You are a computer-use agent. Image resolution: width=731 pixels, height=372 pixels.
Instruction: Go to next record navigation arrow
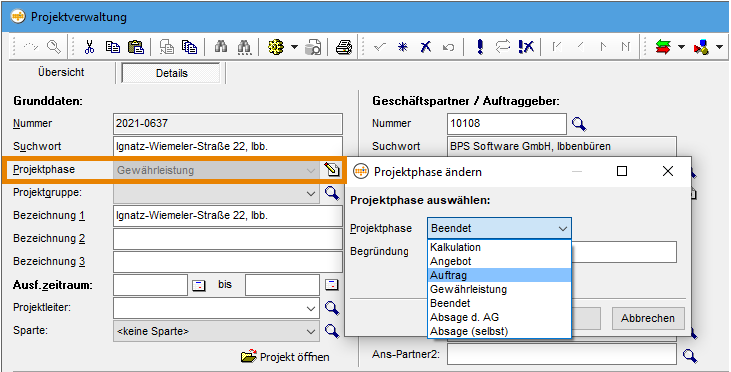tap(603, 47)
